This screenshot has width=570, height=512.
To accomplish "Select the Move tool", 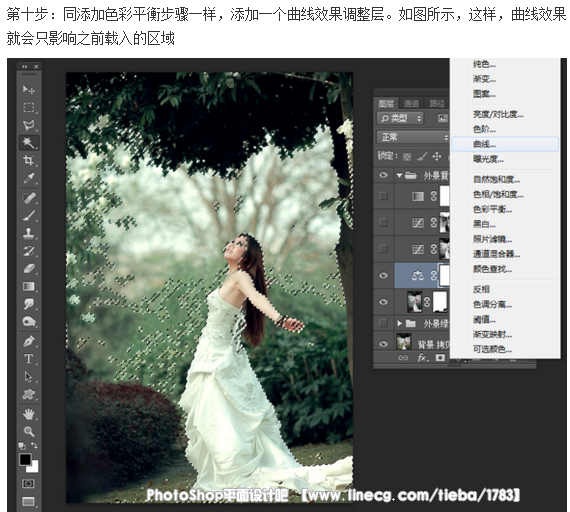I will click(x=28, y=89).
